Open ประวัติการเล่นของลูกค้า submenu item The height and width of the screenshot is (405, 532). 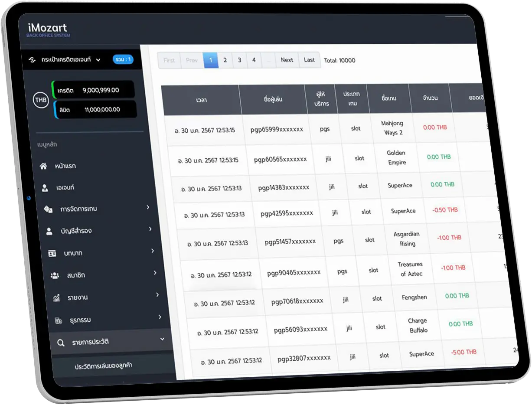click(103, 366)
